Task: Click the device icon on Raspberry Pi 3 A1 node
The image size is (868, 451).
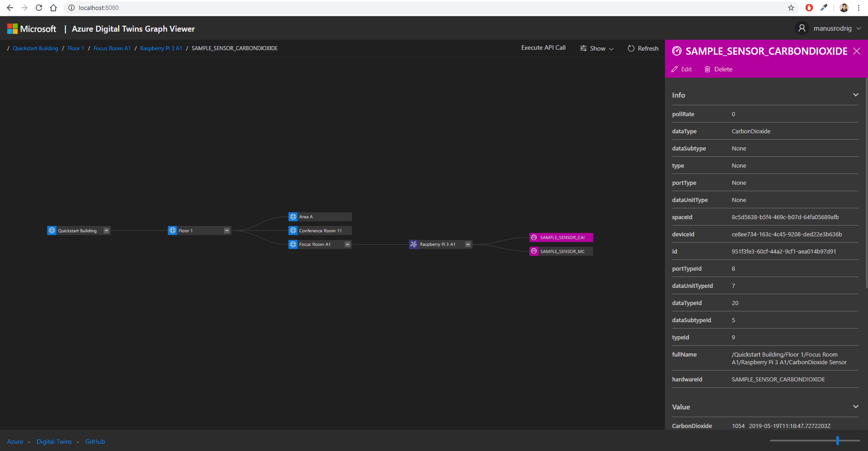Action: [413, 244]
